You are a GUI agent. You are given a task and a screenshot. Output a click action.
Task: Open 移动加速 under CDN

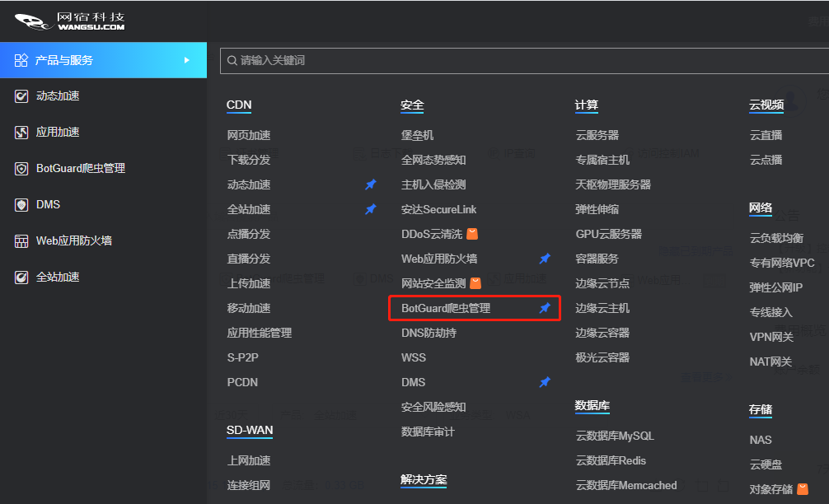249,308
